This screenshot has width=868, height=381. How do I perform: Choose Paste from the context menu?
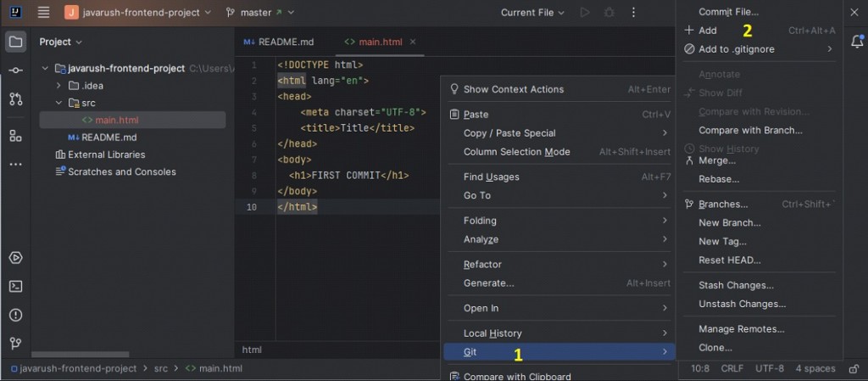coord(559,114)
